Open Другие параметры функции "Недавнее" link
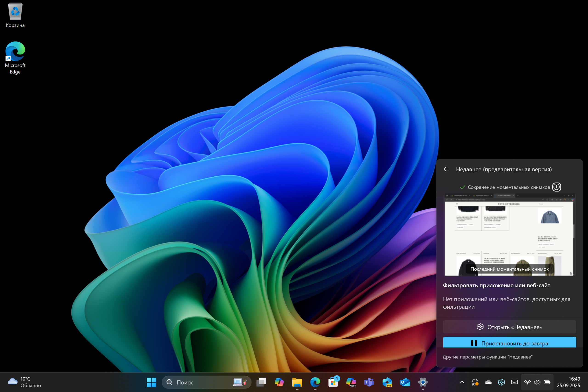This screenshot has height=392, width=588. 487,357
